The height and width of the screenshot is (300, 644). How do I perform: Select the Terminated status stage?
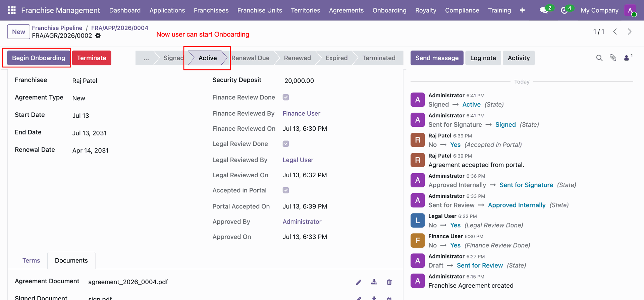tap(379, 58)
